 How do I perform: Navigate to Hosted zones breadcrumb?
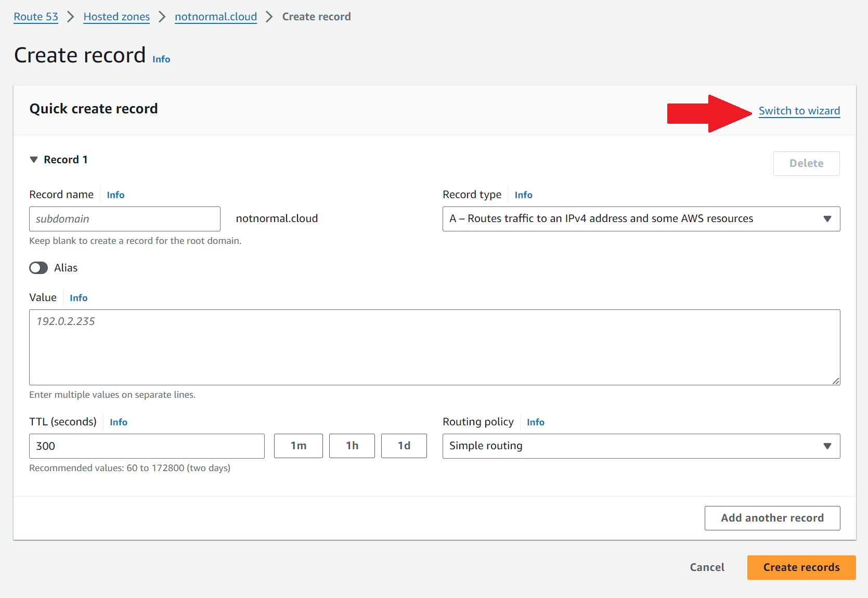[116, 16]
